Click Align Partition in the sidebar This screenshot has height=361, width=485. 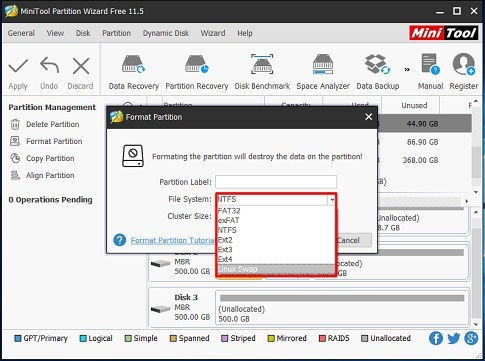(x=42, y=175)
